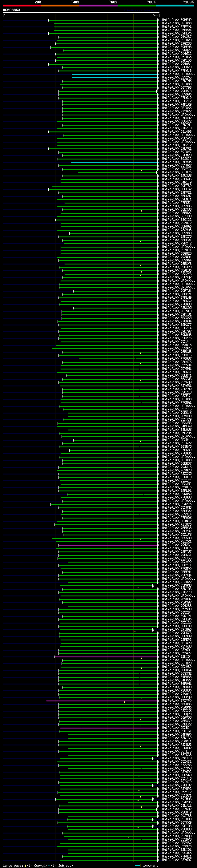Select the UniRef100_A7PQE1 label

(176, 857)
